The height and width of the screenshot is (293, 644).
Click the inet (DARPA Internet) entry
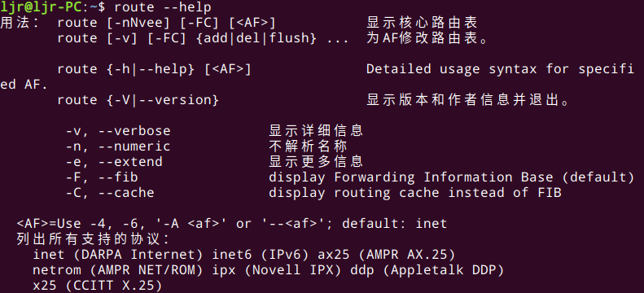[118, 255]
